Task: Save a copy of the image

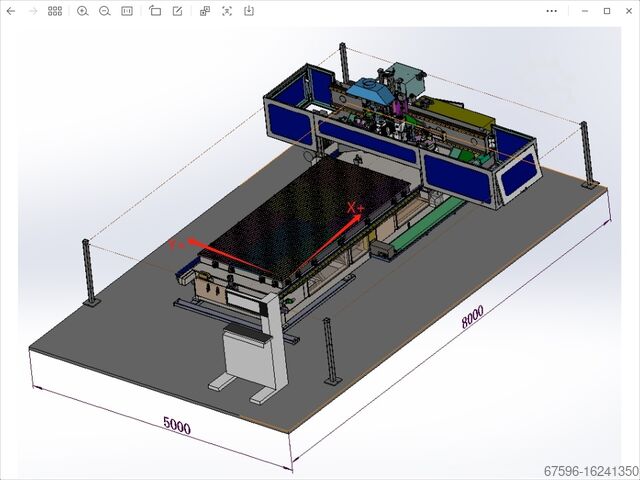Action: [x=249, y=11]
